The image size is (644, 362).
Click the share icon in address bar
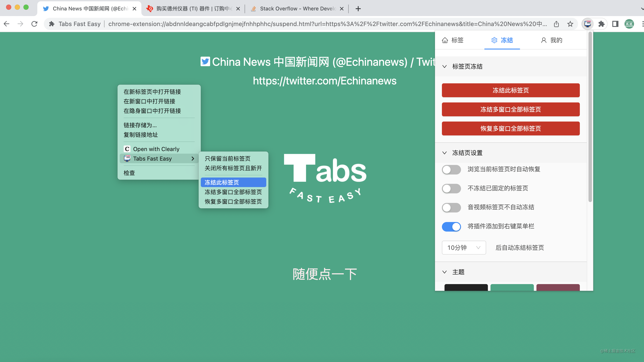click(556, 24)
